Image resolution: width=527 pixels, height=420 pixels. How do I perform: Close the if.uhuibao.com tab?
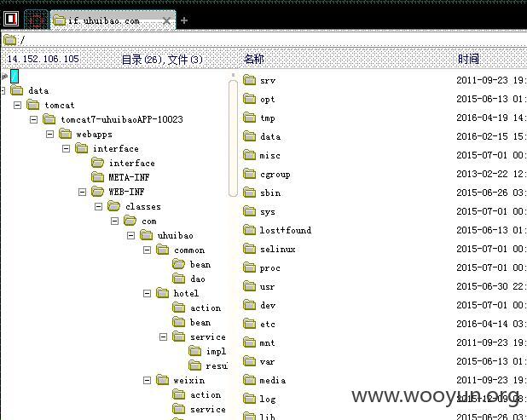(166, 20)
